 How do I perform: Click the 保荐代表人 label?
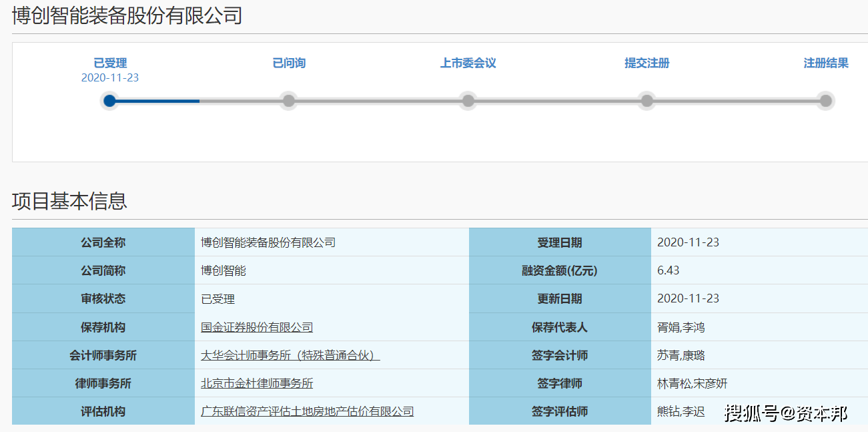coord(560,327)
